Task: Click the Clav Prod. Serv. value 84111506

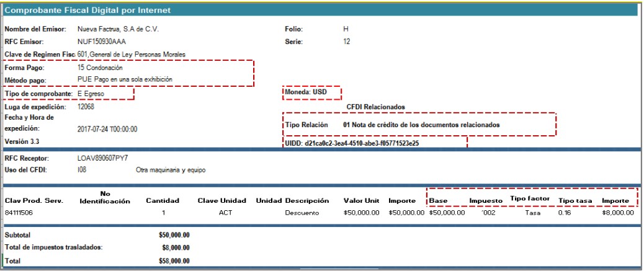Action: pos(20,213)
